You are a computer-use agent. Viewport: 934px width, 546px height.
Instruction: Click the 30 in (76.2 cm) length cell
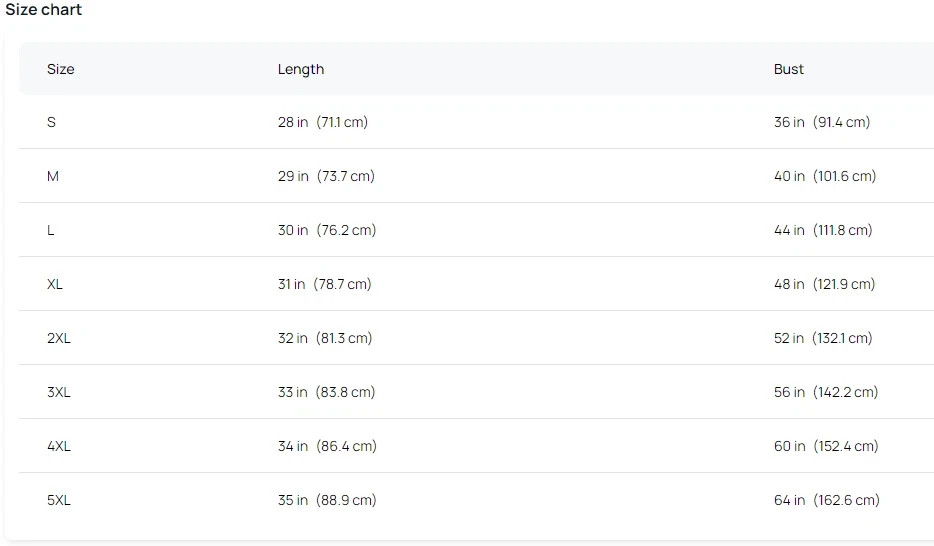click(x=327, y=230)
